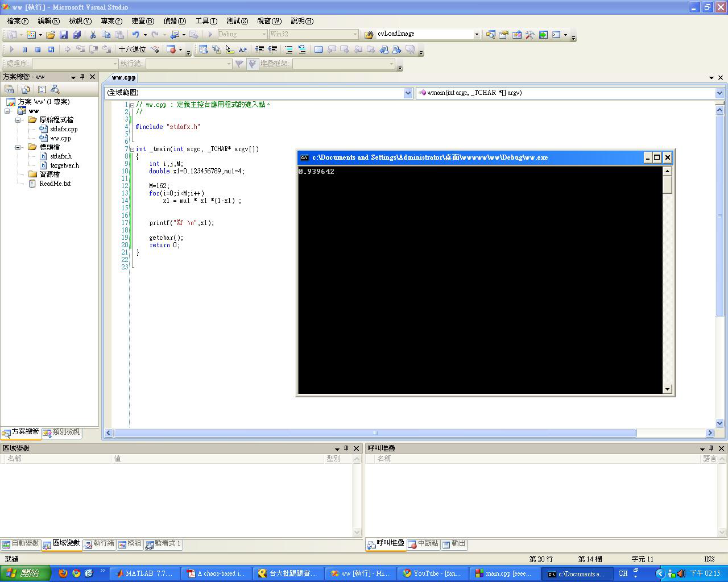
Task: Toggle hexadecimal display 十六進位
Action: point(132,50)
